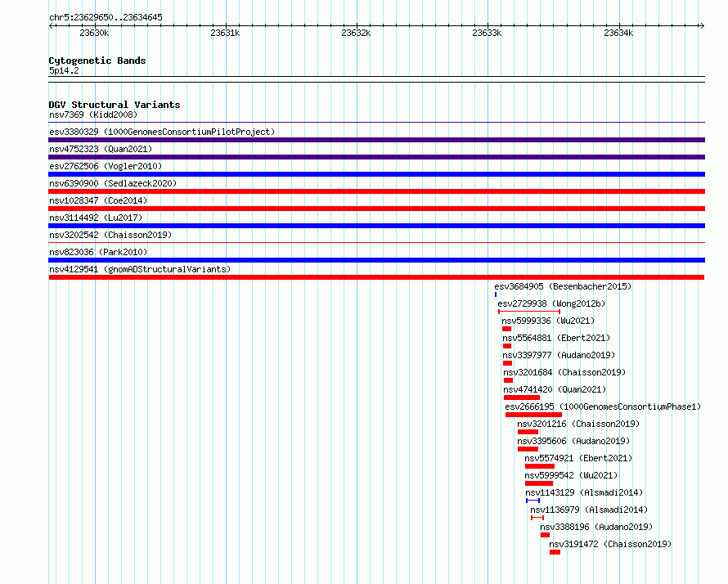Click the red bar under nsv4741420
The image size is (728, 584).
click(522, 398)
